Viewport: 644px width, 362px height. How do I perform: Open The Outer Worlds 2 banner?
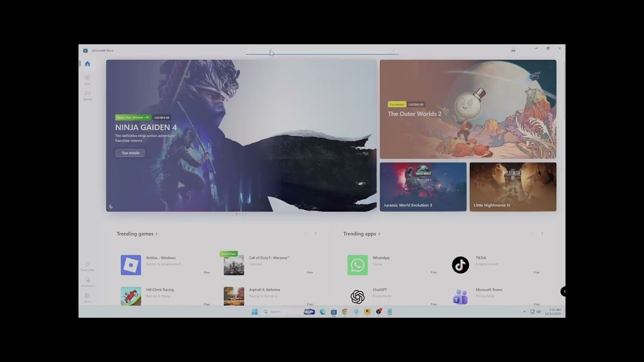(468, 109)
